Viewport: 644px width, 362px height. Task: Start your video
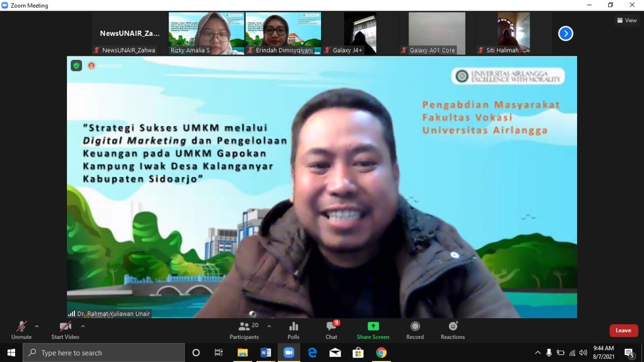tap(64, 330)
